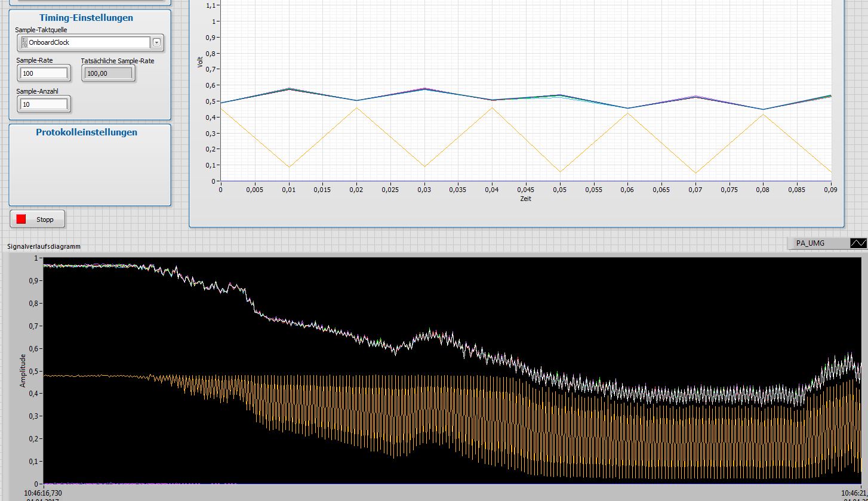
Task: Select the OnboardClock text in clock source field
Action: (x=50, y=42)
